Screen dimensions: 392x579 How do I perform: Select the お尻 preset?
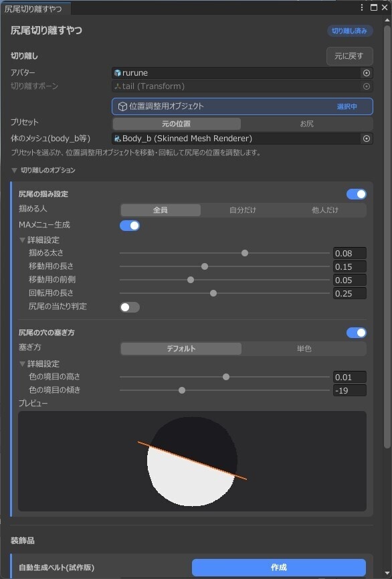(307, 124)
